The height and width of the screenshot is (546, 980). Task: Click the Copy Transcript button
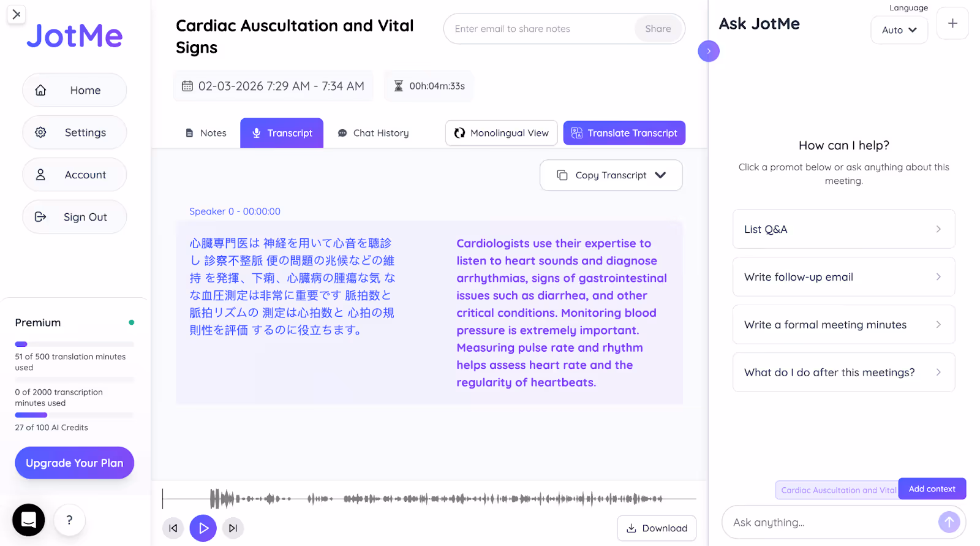(611, 175)
